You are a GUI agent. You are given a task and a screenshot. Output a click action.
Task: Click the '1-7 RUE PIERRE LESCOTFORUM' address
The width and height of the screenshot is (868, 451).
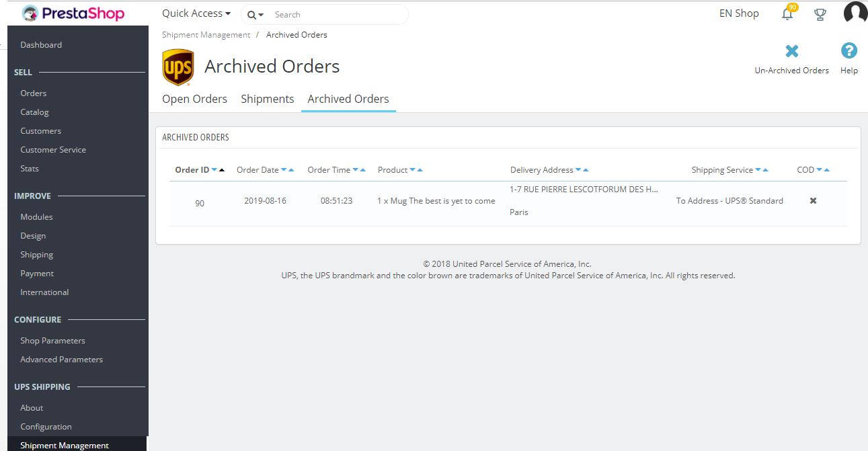[584, 190]
